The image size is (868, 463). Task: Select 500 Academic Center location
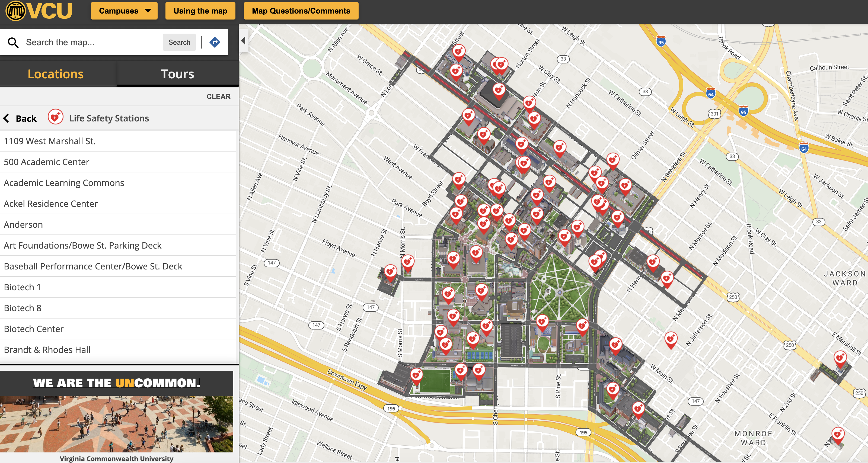[x=118, y=162]
